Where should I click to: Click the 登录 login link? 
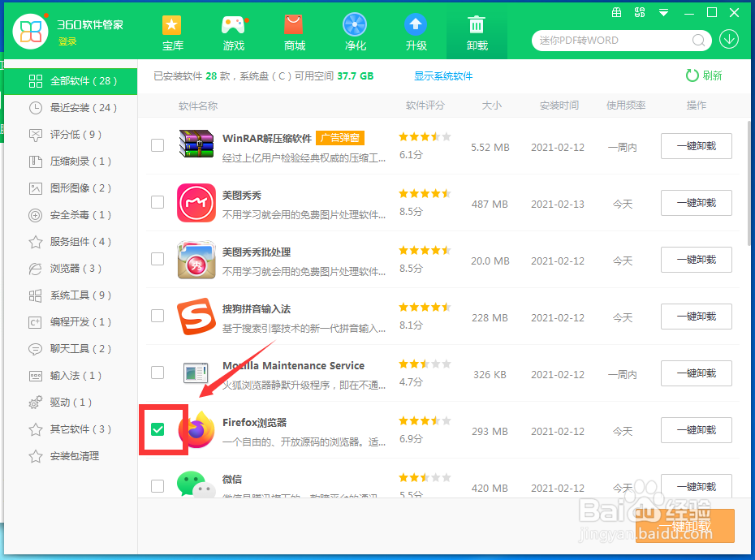click(x=67, y=42)
